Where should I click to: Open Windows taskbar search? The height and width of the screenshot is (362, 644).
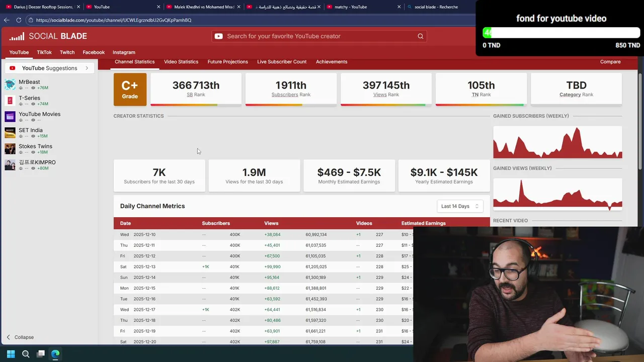point(26,354)
